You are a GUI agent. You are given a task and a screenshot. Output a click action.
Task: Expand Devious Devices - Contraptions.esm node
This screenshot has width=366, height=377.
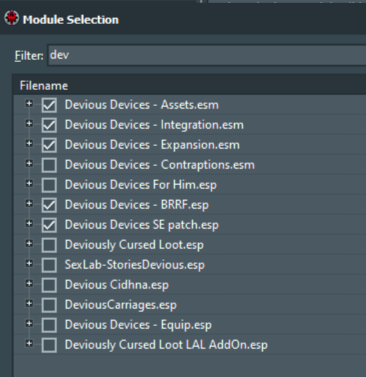pyautogui.click(x=29, y=164)
